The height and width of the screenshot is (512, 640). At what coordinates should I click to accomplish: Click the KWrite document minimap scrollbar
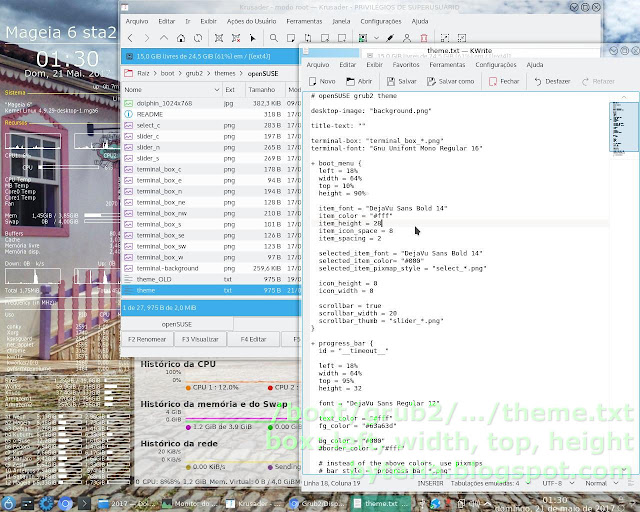[623, 127]
